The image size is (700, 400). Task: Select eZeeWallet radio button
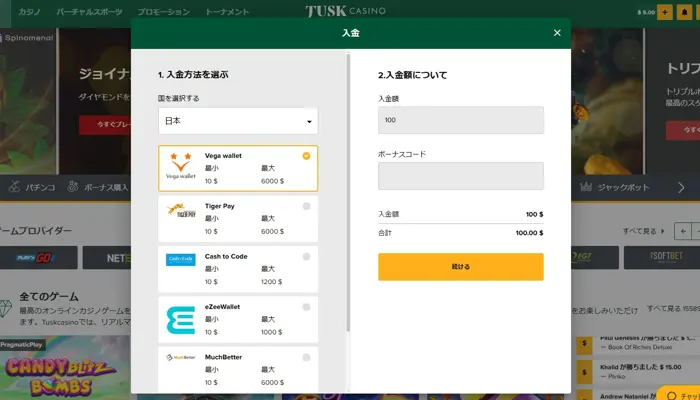point(306,307)
